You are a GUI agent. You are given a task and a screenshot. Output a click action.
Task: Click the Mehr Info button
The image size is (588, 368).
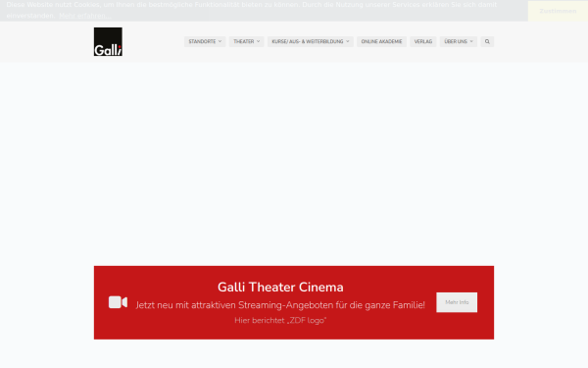pyautogui.click(x=457, y=302)
